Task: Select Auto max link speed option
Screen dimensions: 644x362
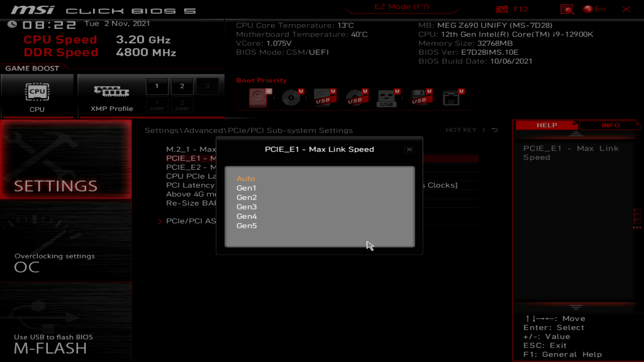Action: coord(246,178)
